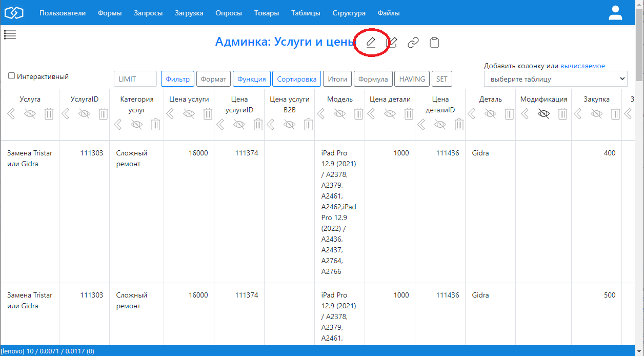Viewport: 644px width, 356px height.
Task: Toggle visibility of the Услуга column
Action: coord(30,114)
